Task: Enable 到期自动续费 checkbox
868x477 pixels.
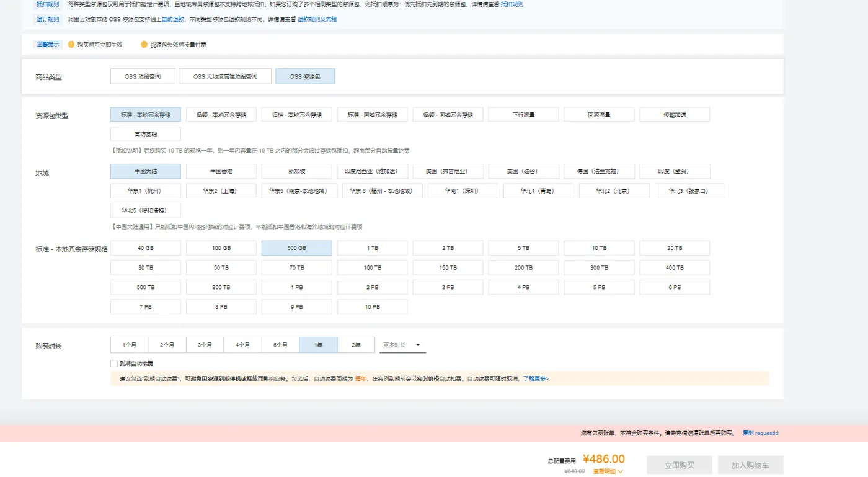Action: pos(114,363)
